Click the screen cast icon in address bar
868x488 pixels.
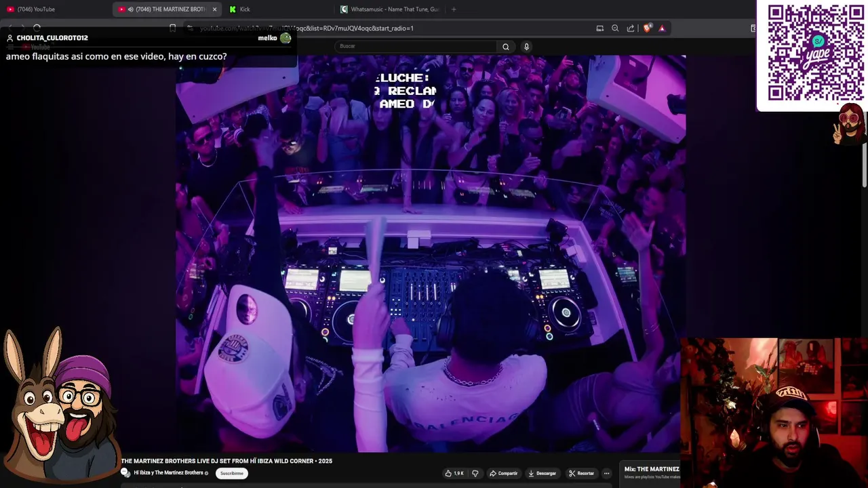(599, 28)
